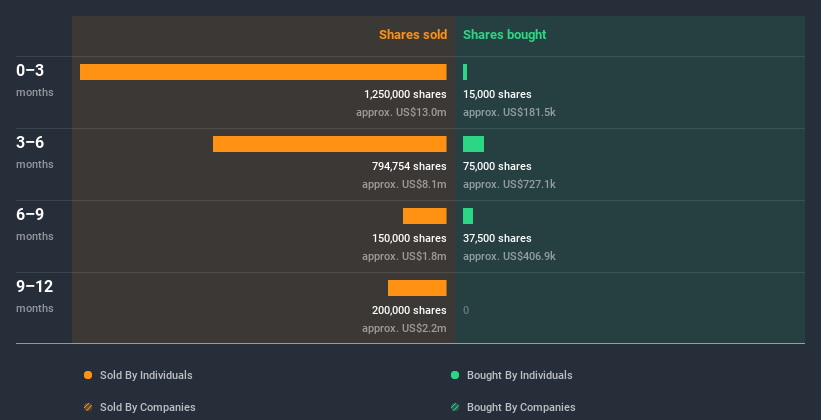Click the 15,000 shares value

point(497,94)
